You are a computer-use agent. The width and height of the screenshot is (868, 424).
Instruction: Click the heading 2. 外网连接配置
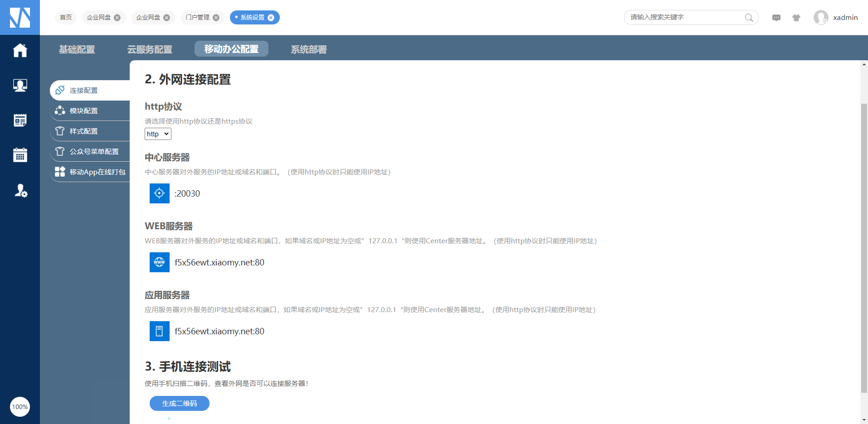coord(188,79)
